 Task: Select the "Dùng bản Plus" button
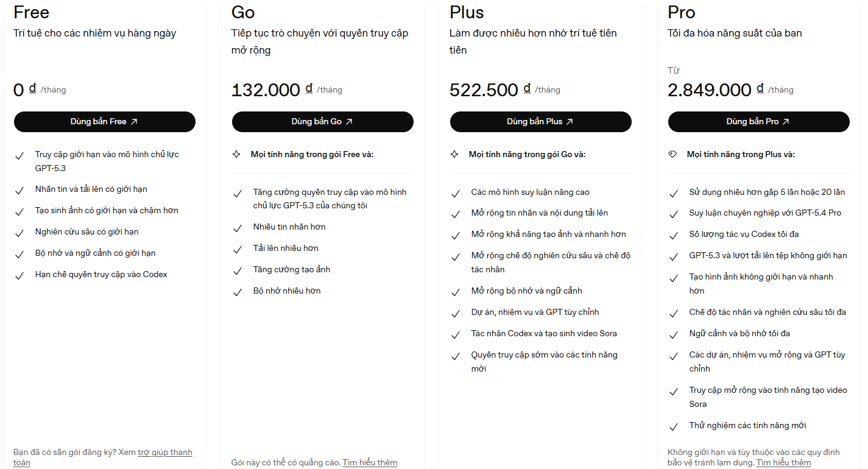click(540, 122)
